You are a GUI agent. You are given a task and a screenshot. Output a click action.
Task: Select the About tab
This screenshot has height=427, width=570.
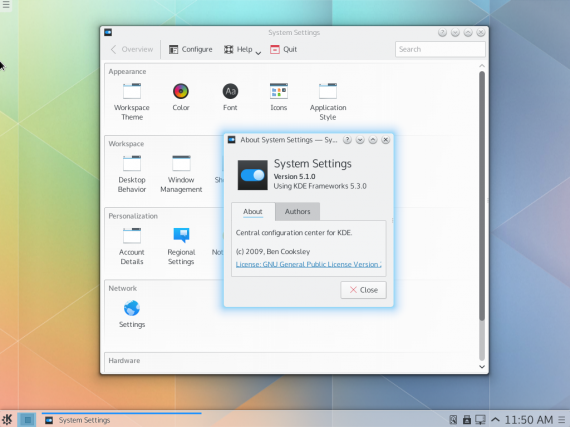click(x=253, y=212)
